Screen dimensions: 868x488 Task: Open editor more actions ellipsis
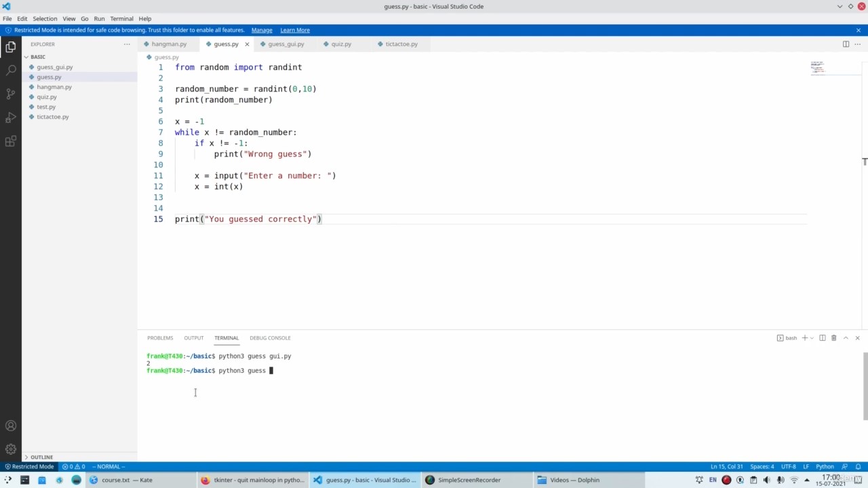point(858,44)
